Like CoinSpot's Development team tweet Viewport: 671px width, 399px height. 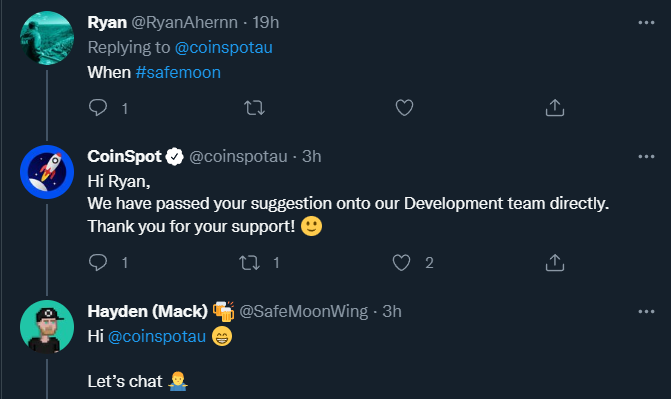click(401, 262)
